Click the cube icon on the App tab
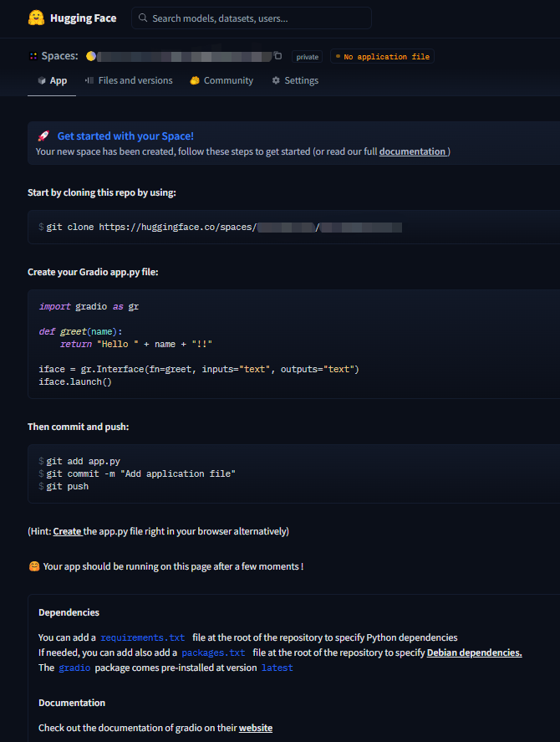 (42, 80)
